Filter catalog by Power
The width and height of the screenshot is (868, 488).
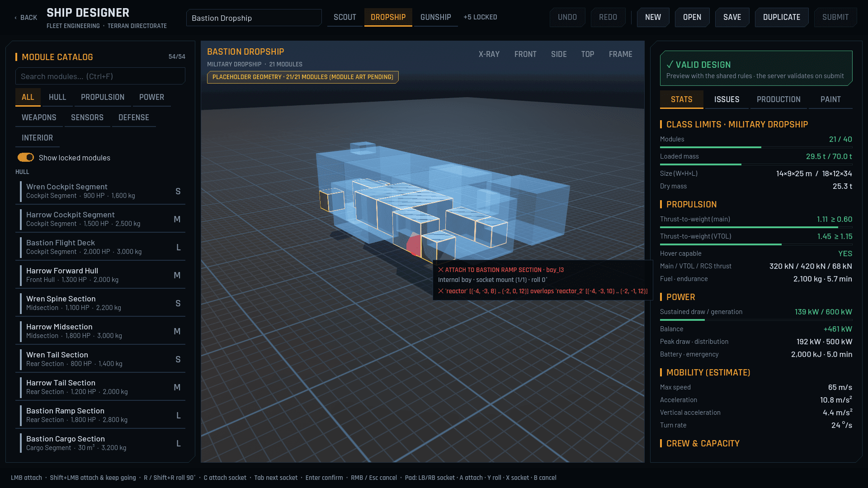[x=152, y=97]
